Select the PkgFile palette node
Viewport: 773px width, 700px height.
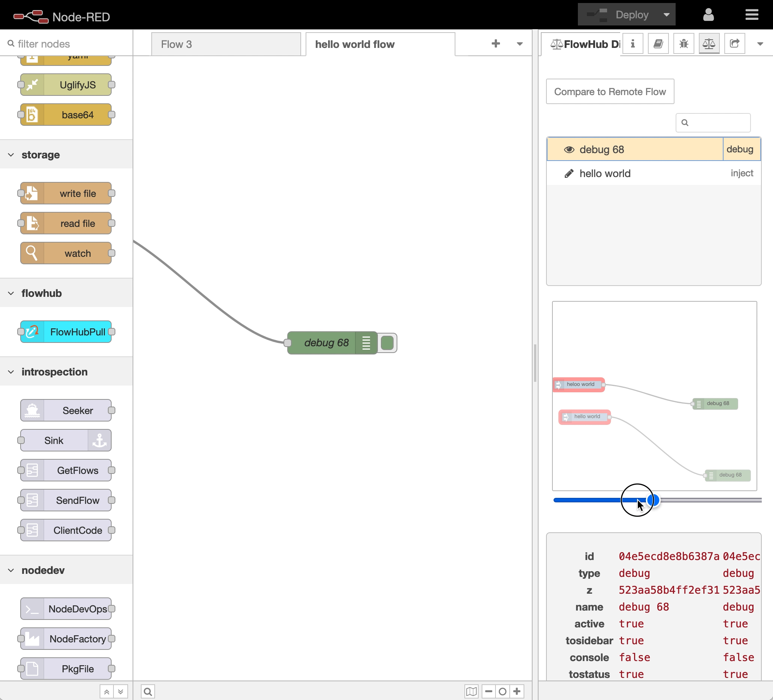(x=66, y=668)
